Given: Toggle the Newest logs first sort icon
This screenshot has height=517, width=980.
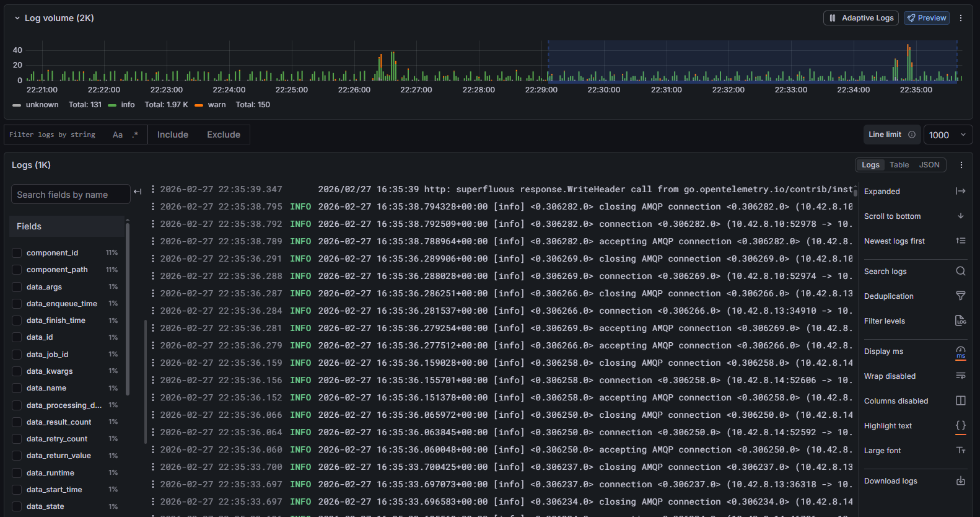Looking at the screenshot, I should [x=960, y=241].
